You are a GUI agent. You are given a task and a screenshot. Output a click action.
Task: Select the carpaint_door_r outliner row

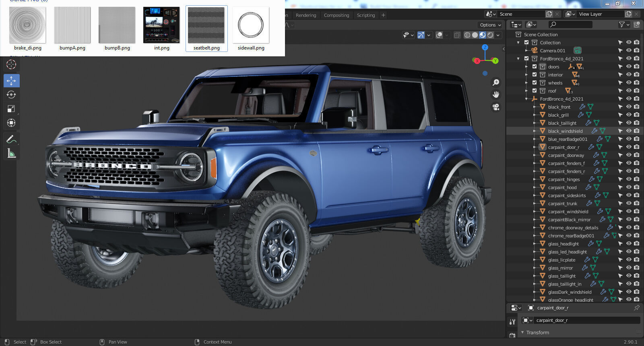tap(575, 147)
